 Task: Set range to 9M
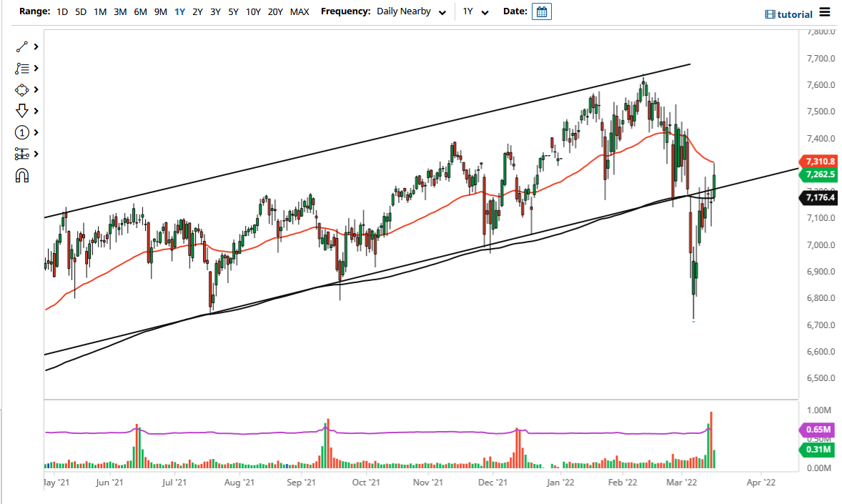pyautogui.click(x=161, y=12)
